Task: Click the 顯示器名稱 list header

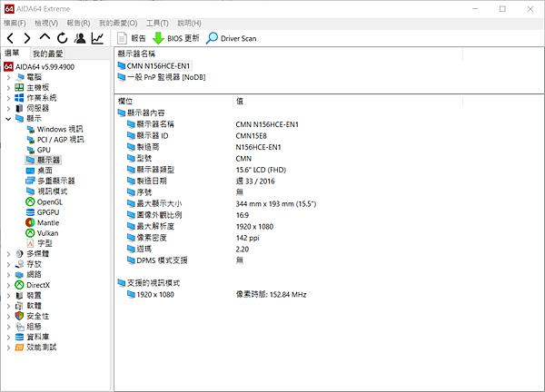Action: [136, 54]
